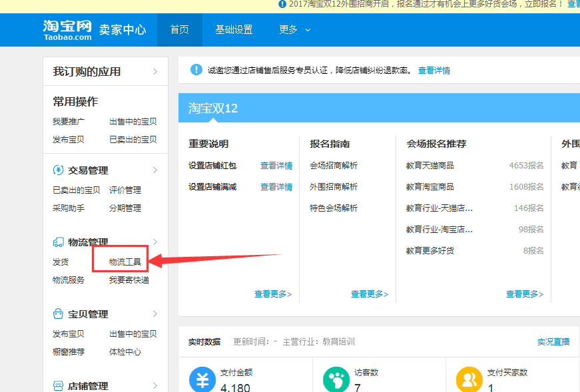580x392 pixels.
Task: Open 我要推广 under 常用操作
Action: pos(69,122)
